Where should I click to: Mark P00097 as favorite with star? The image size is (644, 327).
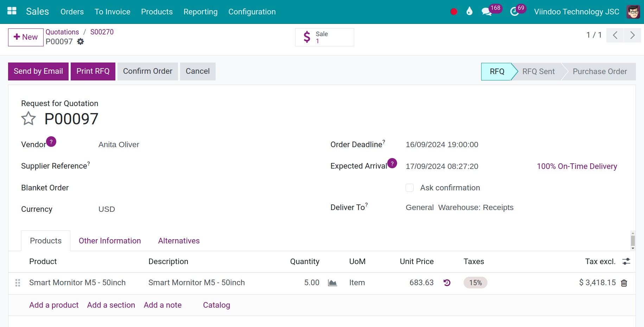[x=28, y=119]
